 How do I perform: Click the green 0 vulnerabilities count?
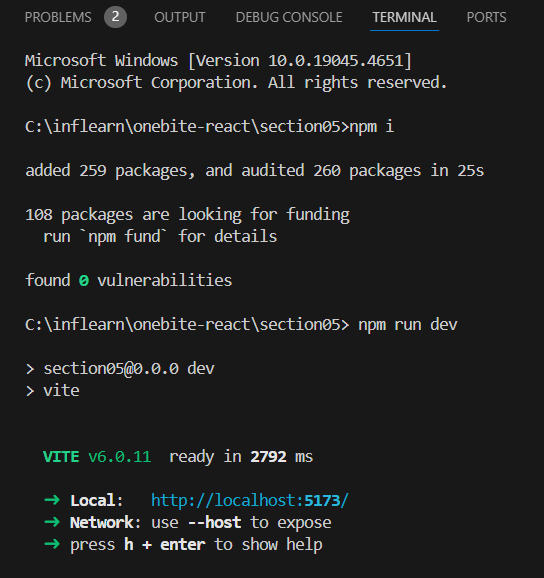click(84, 281)
